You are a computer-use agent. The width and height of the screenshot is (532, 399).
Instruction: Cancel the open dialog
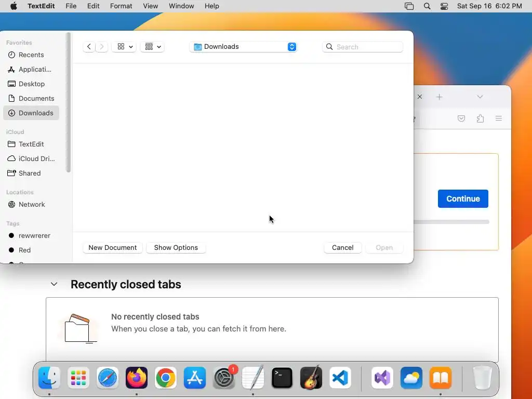(x=343, y=248)
